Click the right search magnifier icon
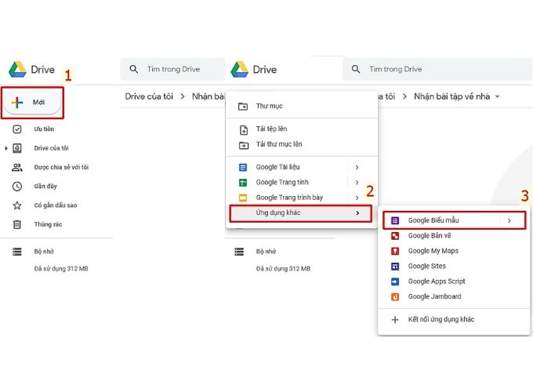Screen dimensions: 533x392 (x=356, y=69)
